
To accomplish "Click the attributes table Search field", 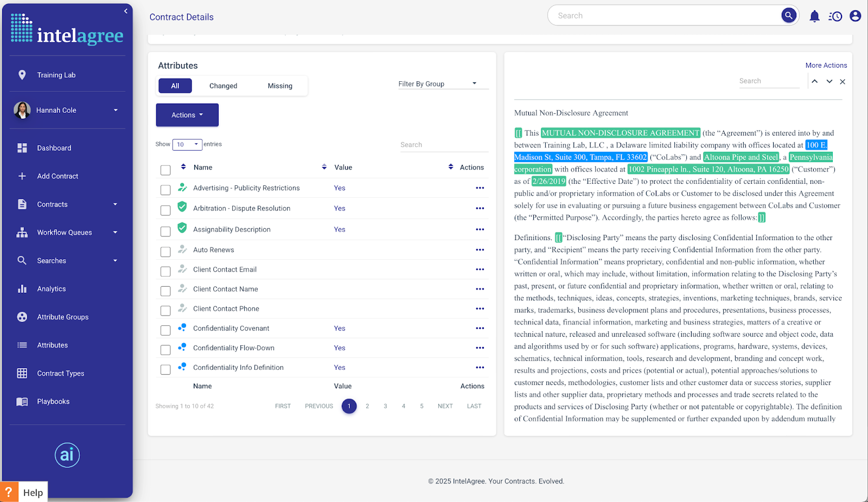I will tap(444, 145).
